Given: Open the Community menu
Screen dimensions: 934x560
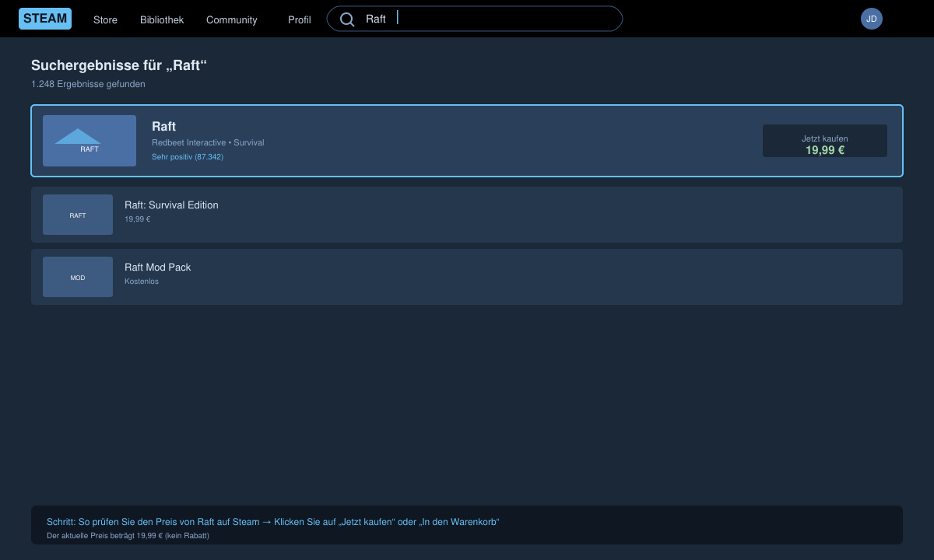Looking at the screenshot, I should (231, 19).
